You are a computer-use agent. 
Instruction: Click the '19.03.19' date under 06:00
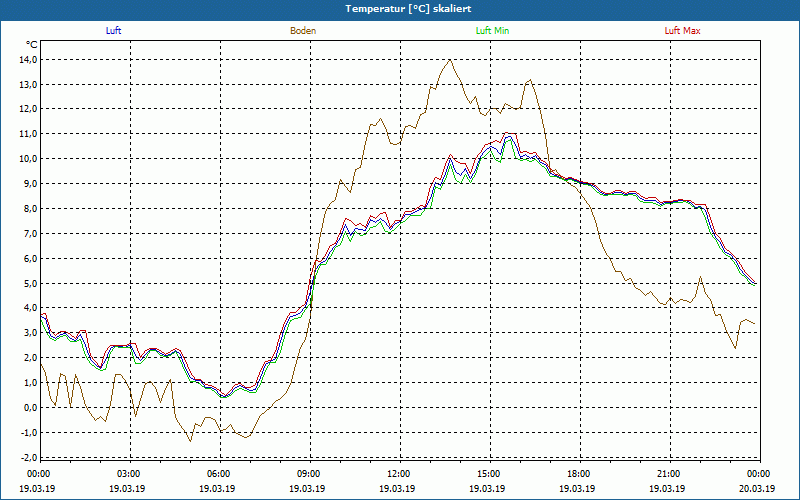pos(217,488)
